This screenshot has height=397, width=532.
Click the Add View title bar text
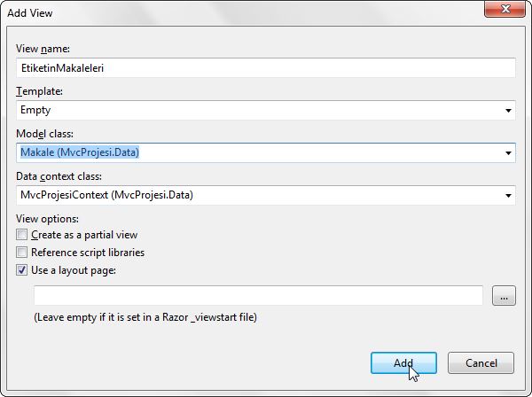33,12
